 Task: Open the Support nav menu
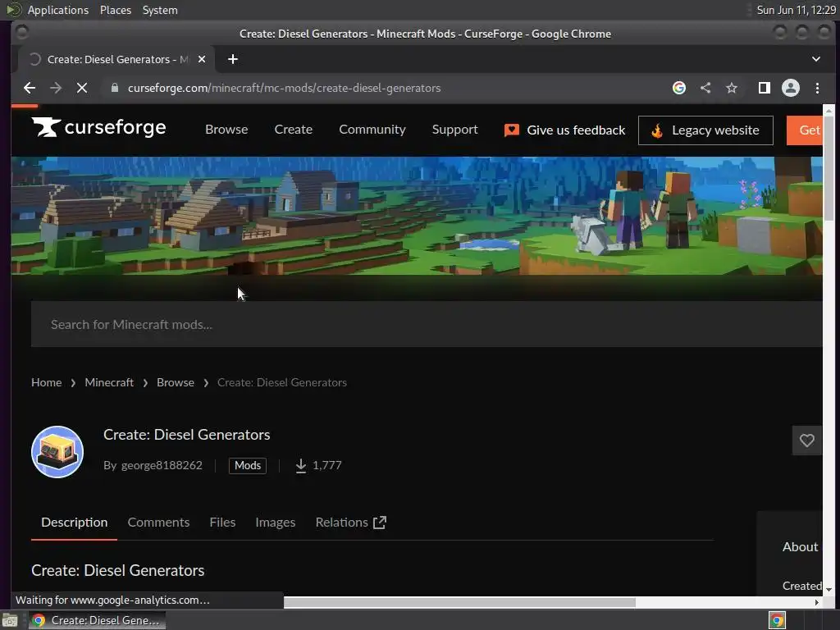pyautogui.click(x=454, y=130)
